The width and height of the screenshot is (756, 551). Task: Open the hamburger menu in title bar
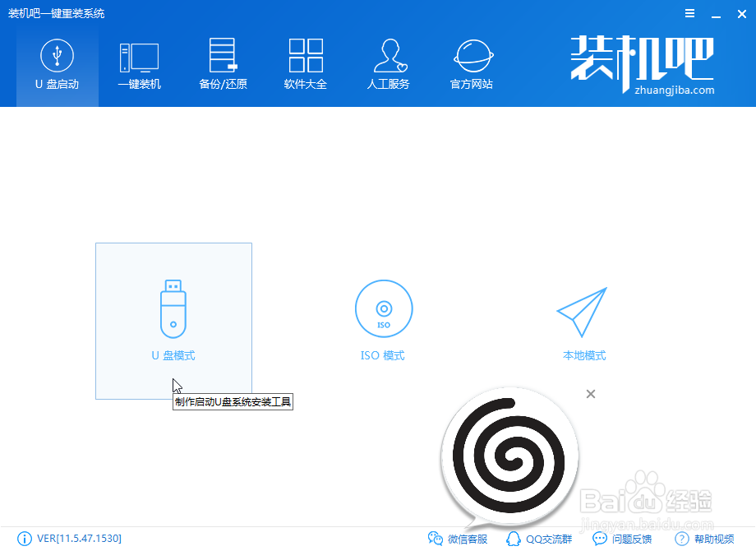pyautogui.click(x=690, y=13)
